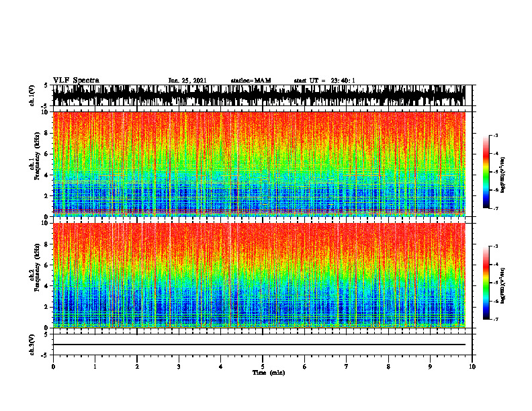Click the time axis tick label "8"
Viewport: 532px width, 411px height.
(388, 367)
